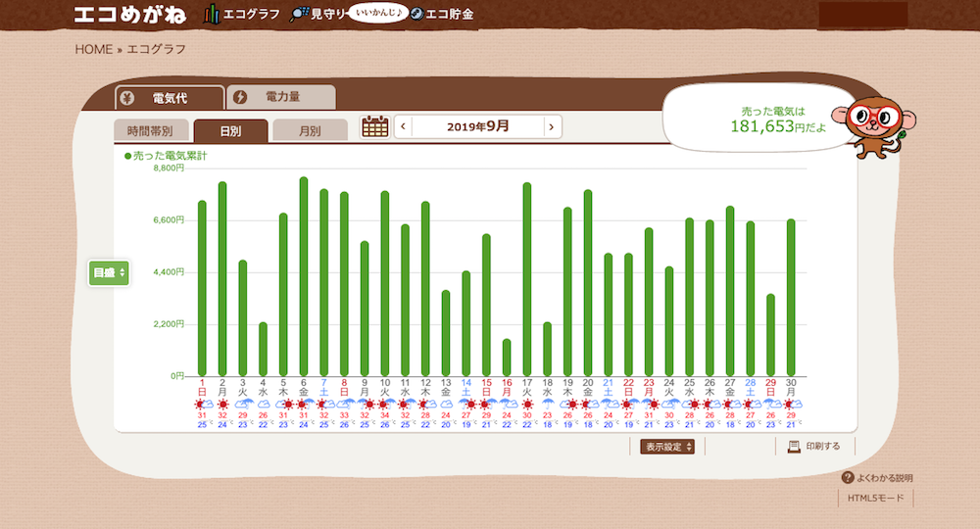980x529 pixels.
Task: Click the September 17 bar in chart
Action: [x=527, y=279]
